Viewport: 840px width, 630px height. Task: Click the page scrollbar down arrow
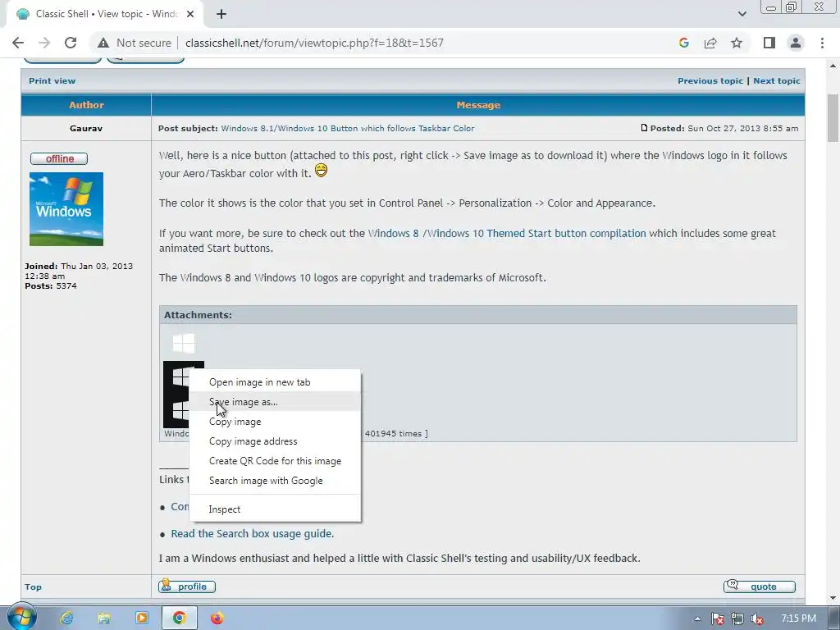[x=833, y=598]
